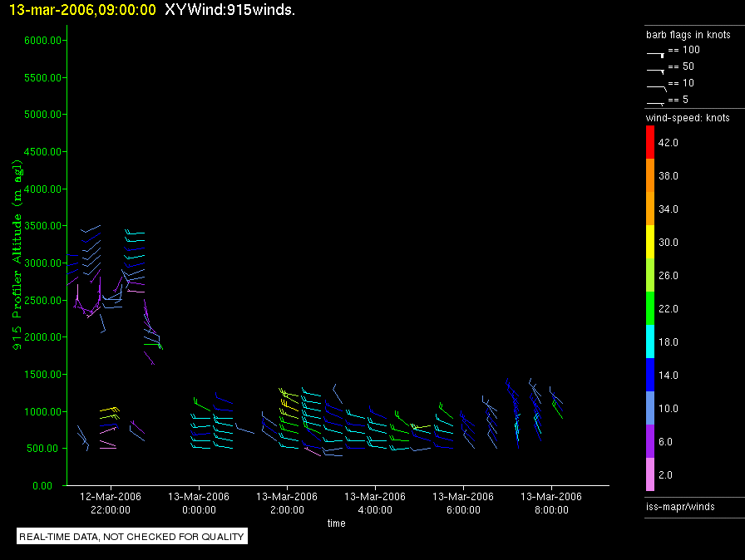Click the 3500.00 altitude axis tick label
This screenshot has width=745, height=560.
pos(38,226)
